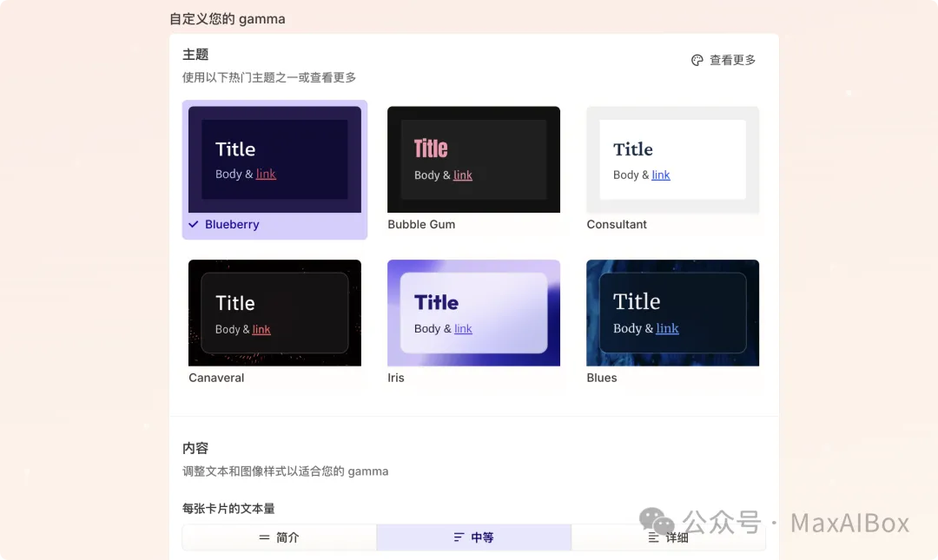This screenshot has height=560, width=938.
Task: Set text amount to 简介
Action: coord(280,537)
